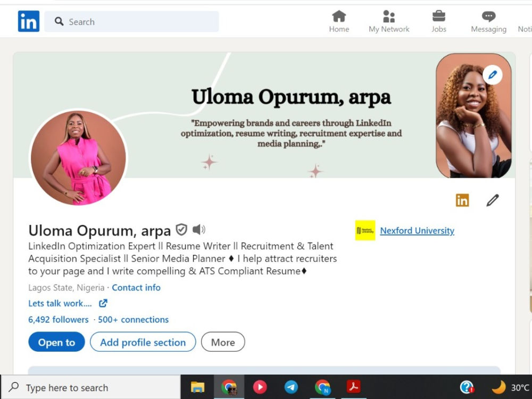
Task: Click the help question mark tray icon
Action: [x=467, y=387]
